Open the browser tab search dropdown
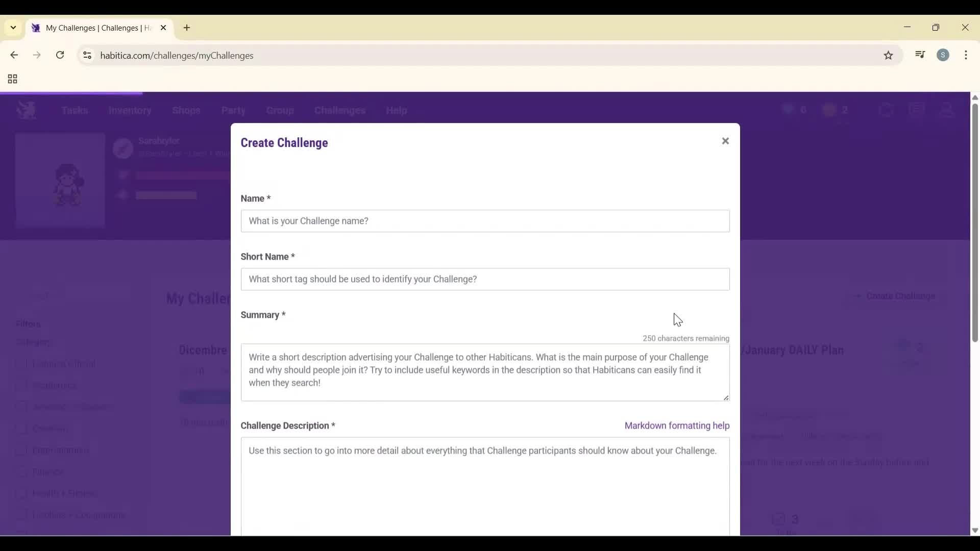This screenshot has width=980, height=551. coord(13,28)
